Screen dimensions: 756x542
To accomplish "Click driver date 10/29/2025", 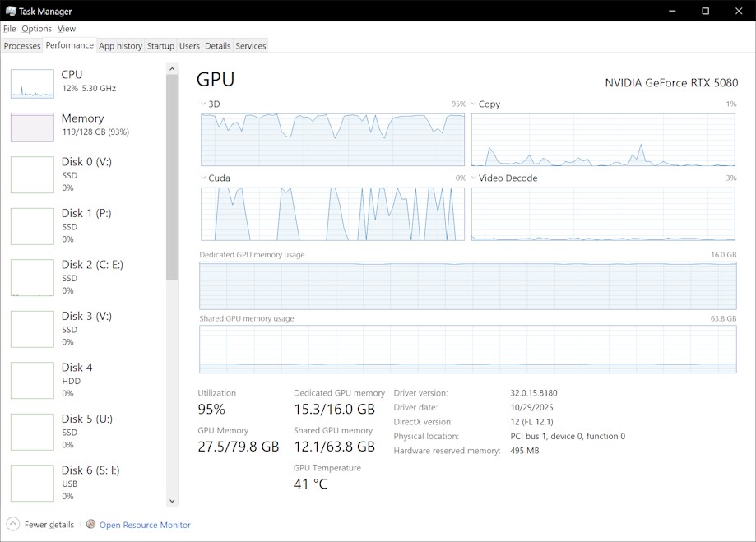I will [x=531, y=407].
